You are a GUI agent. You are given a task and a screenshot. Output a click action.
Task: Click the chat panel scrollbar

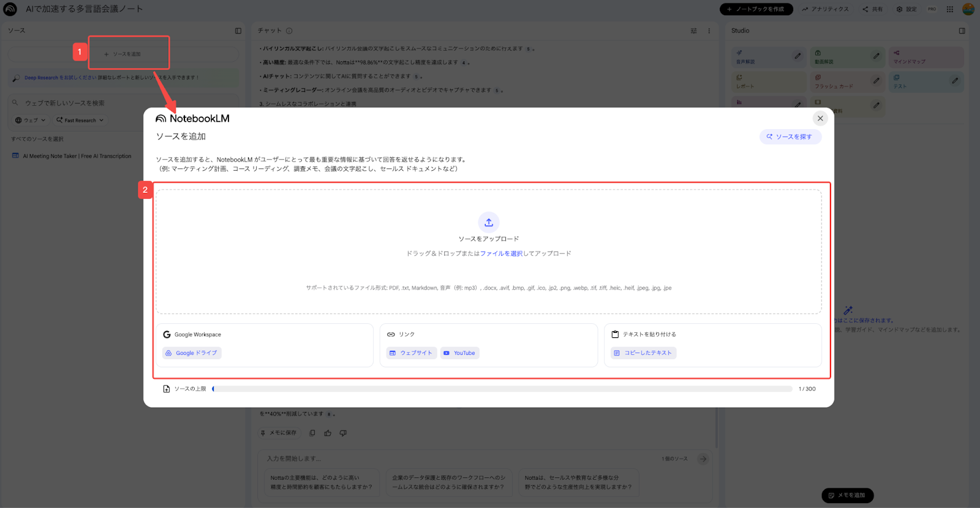click(x=717, y=428)
